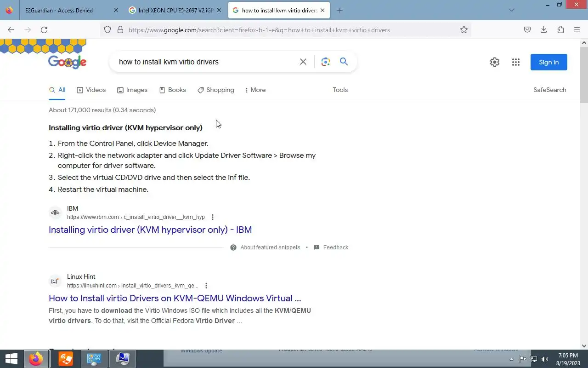Open the volume speaker tray icon
The image size is (588, 368).
(x=545, y=359)
